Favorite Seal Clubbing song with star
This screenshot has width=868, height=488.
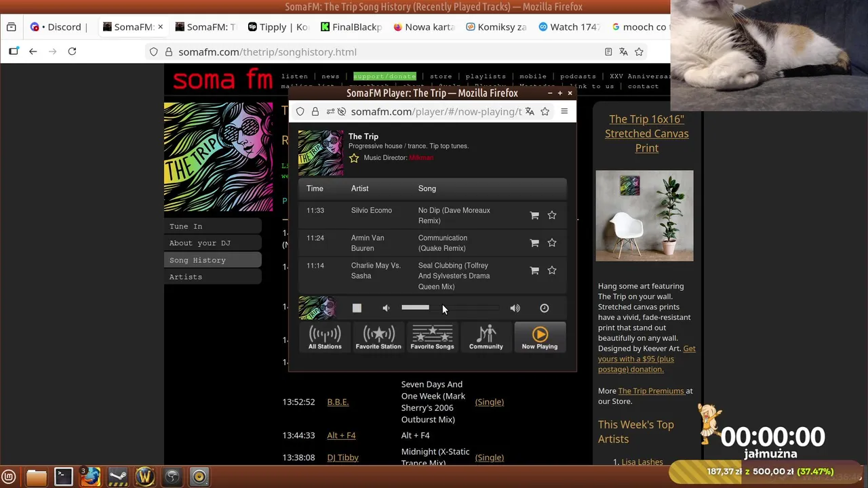click(x=552, y=270)
